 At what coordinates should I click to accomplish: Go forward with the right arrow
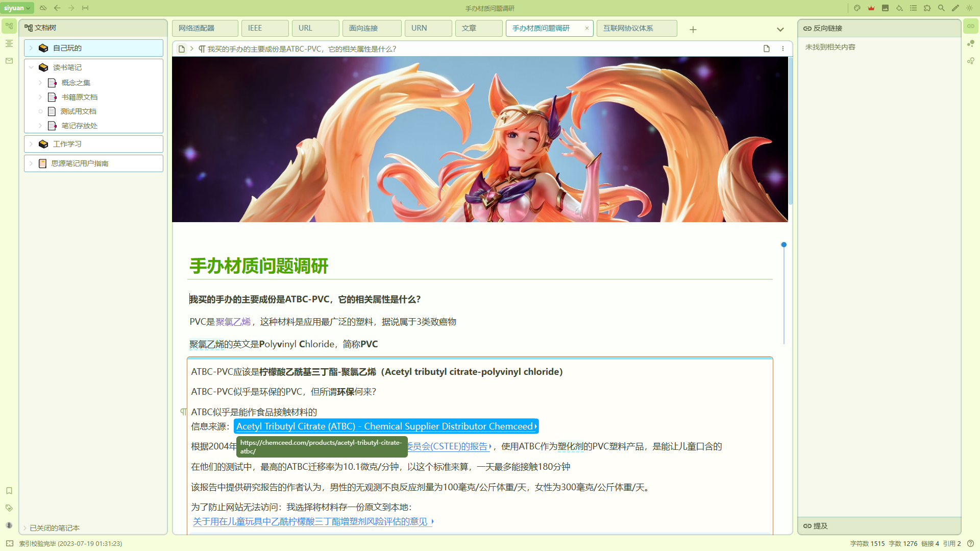point(71,8)
